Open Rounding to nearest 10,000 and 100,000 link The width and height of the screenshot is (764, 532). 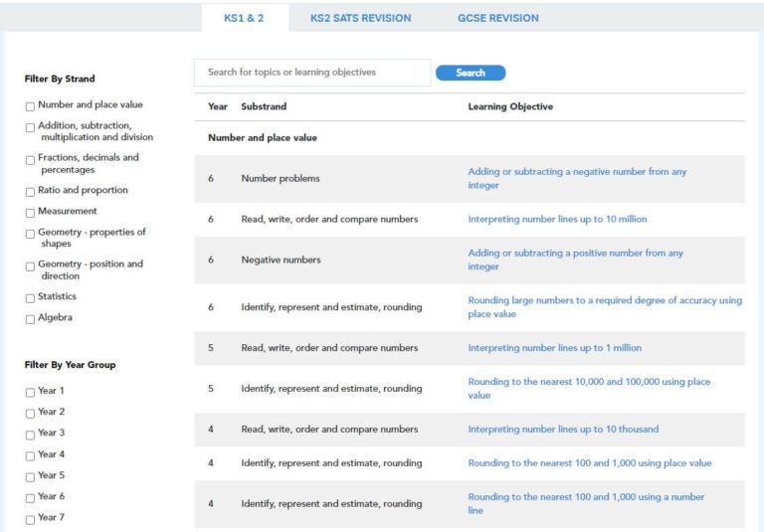[589, 388]
